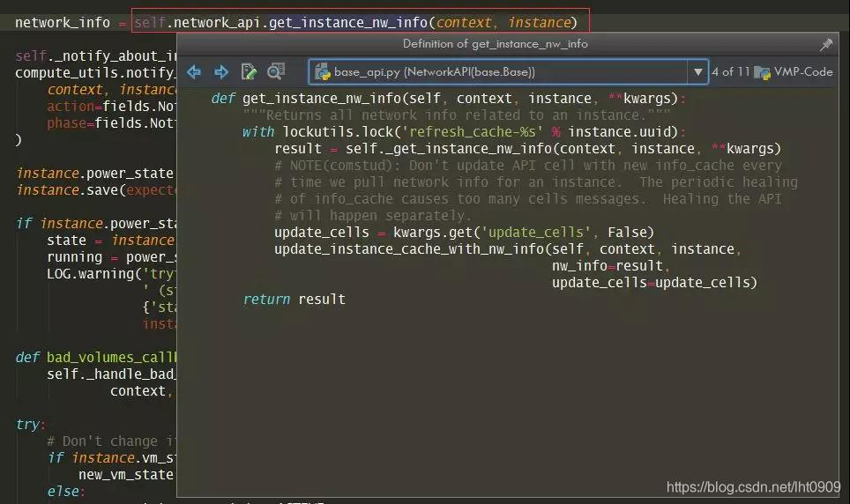Click the edit source pencil icon
Image resolution: width=850 pixels, height=504 pixels.
[249, 71]
